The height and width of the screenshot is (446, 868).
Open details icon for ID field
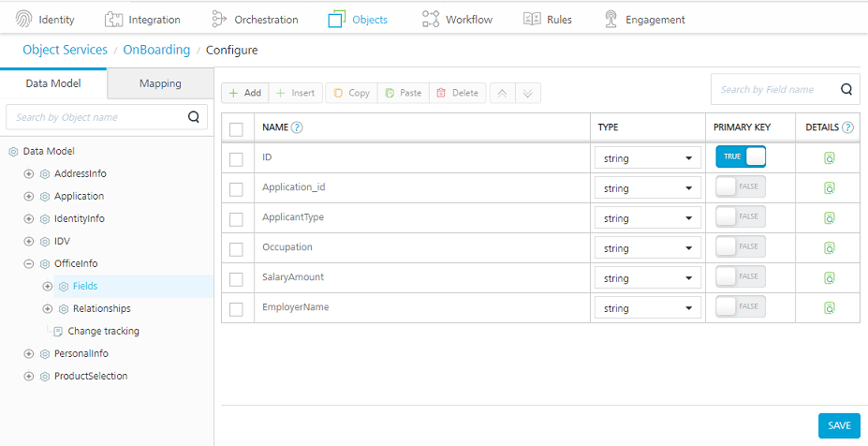(829, 158)
